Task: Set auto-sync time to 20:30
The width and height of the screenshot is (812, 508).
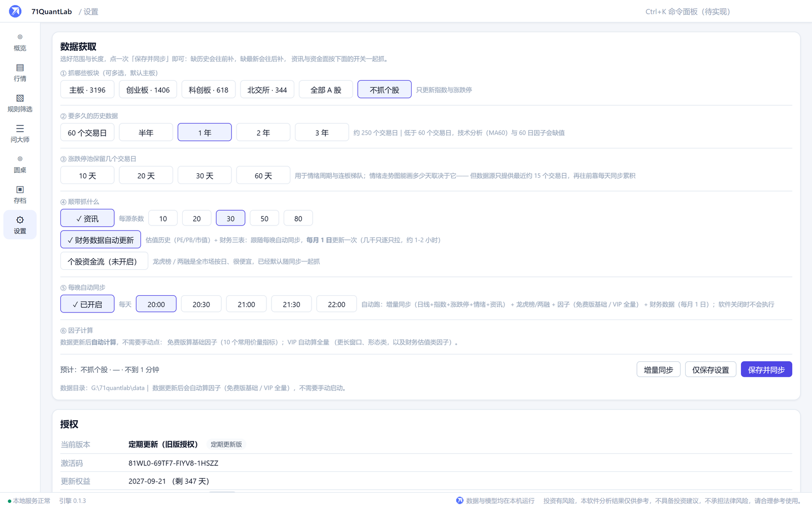Action: coord(201,304)
